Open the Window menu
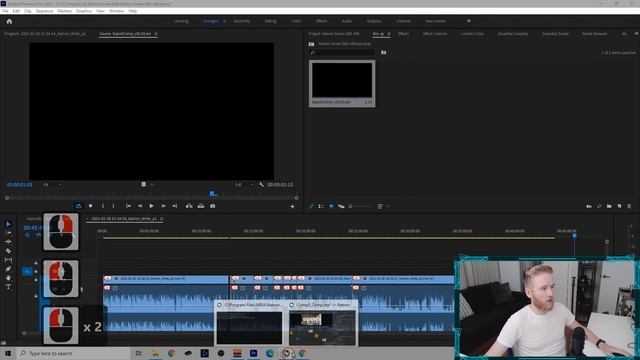The height and width of the screenshot is (360, 640). click(x=116, y=11)
